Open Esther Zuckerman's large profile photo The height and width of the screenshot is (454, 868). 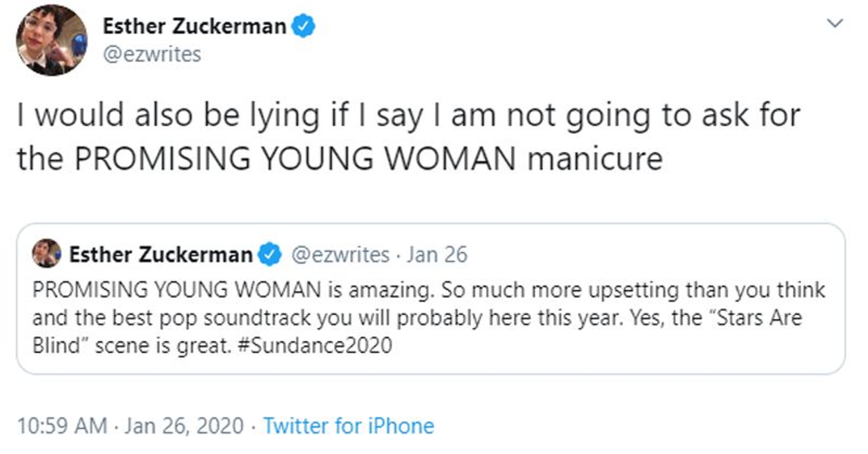pyautogui.click(x=52, y=40)
